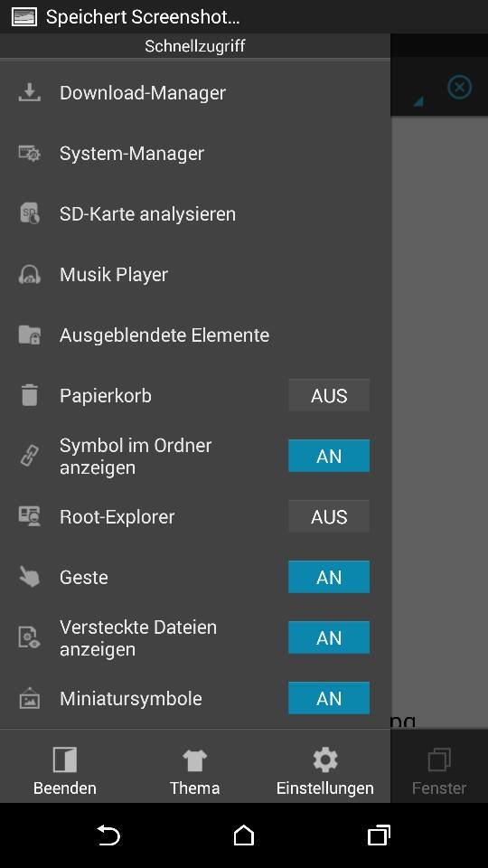The height and width of the screenshot is (868, 488).
Task: Turn off Versteckte Dateien anzeigen
Action: 329,637
